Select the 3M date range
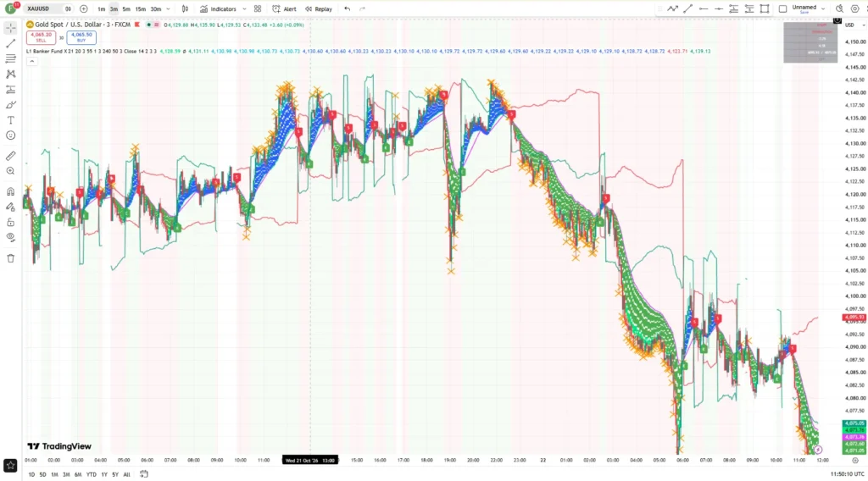The width and height of the screenshot is (868, 481). point(66,474)
